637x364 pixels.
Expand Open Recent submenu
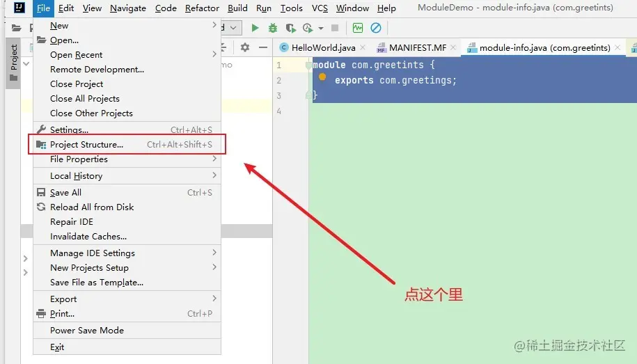(127, 55)
